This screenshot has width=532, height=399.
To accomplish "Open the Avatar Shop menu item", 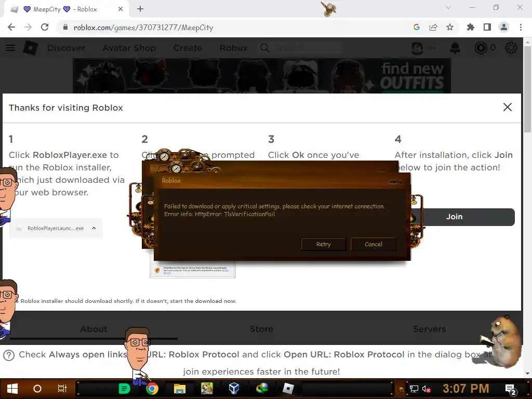I will tap(129, 48).
